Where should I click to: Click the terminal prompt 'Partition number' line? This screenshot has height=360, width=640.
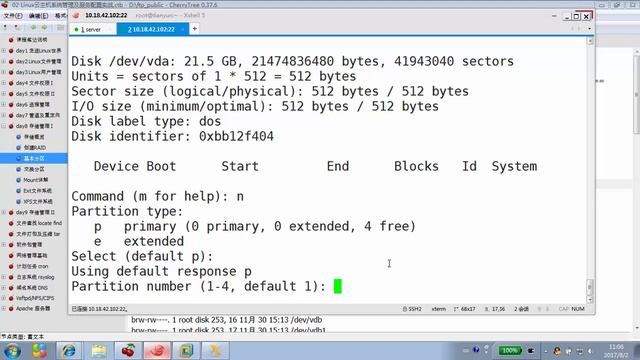coord(198,287)
